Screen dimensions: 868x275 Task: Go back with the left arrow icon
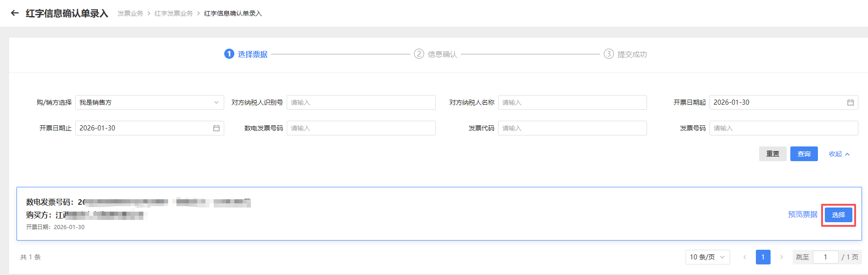tap(15, 13)
